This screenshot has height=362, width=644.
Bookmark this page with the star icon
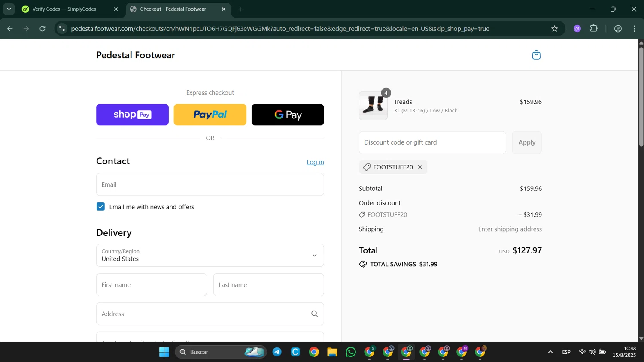[x=555, y=29]
